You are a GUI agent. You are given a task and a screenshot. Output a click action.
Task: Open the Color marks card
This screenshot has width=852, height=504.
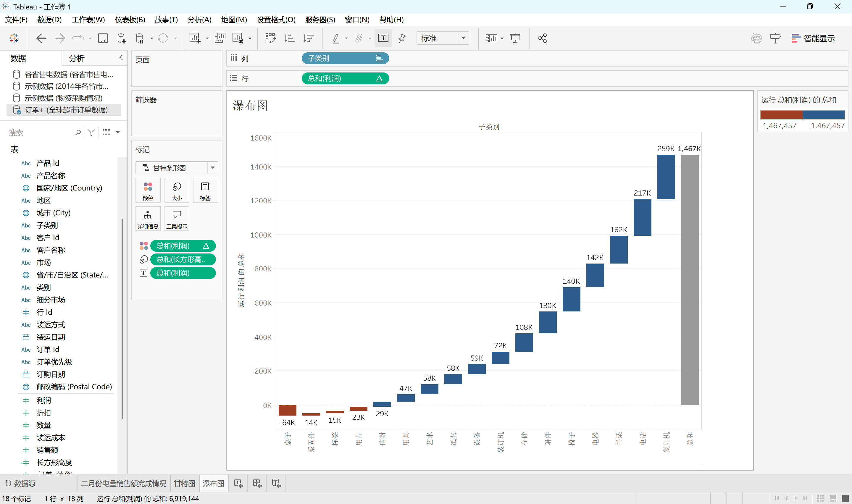tap(148, 190)
